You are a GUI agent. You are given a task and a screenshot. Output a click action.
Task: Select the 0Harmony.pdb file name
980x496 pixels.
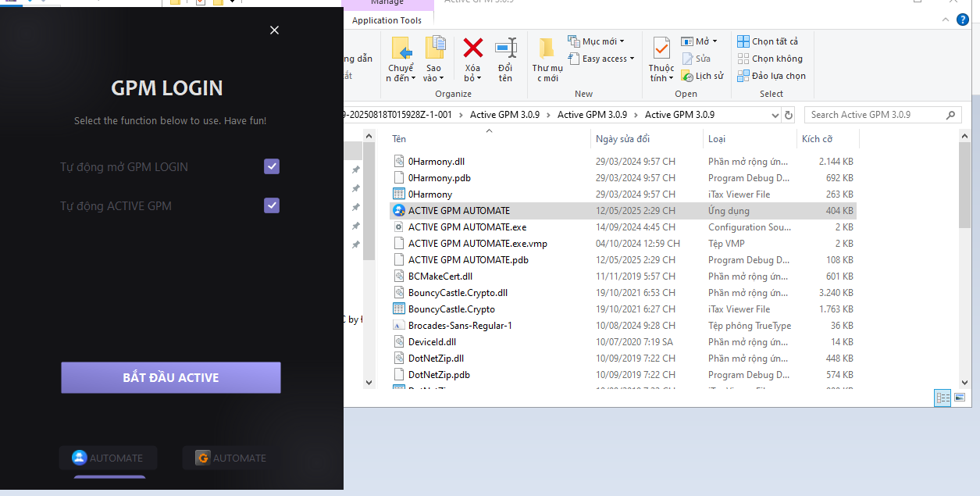439,178
